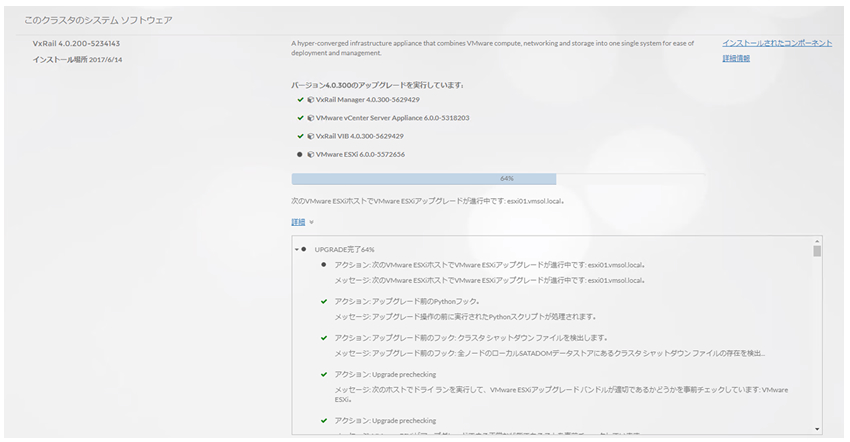
Task: Select the VxRail Manager 4.0.300-5629429 text
Action: point(368,100)
